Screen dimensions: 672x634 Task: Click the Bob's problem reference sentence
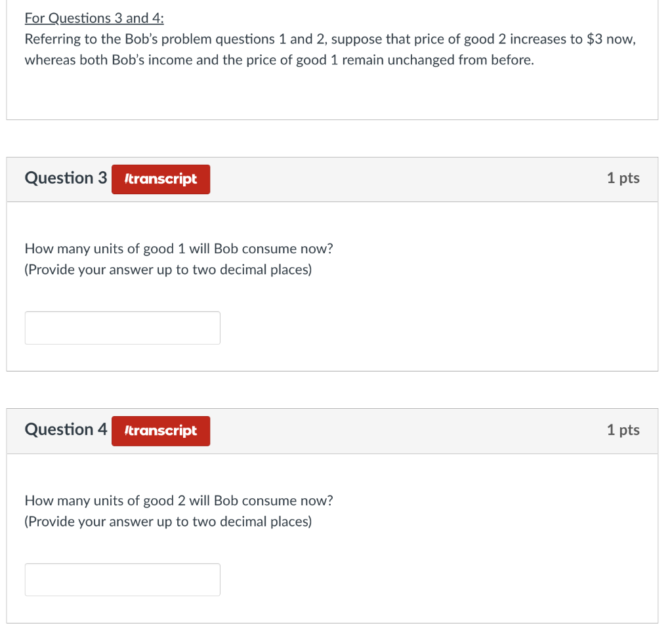click(x=328, y=39)
